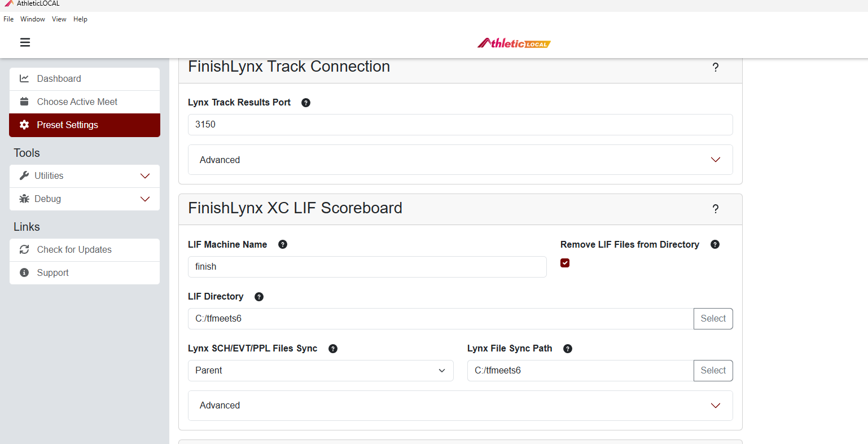Expand Advanced under Track Connection
The image size is (868, 444).
tap(461, 160)
